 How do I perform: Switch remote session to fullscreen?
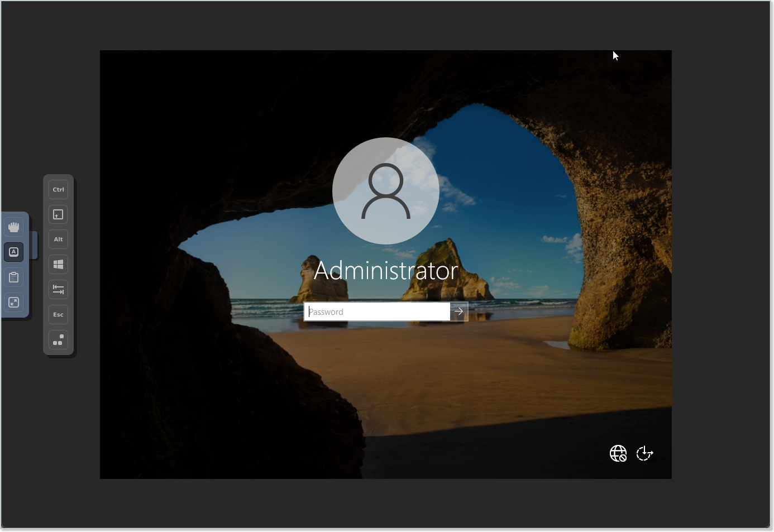(x=14, y=303)
